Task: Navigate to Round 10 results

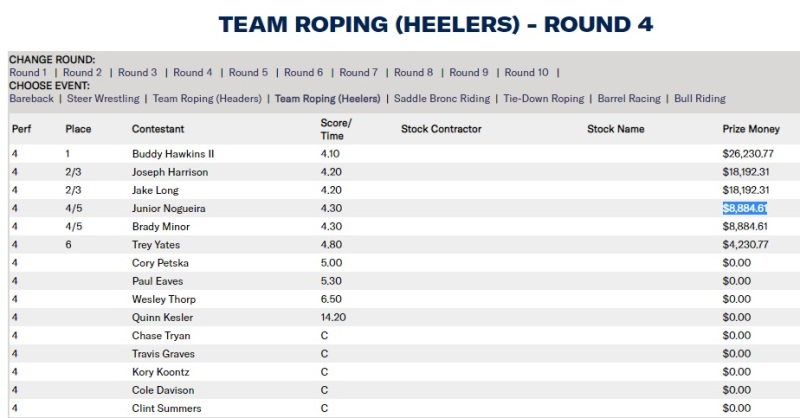Action: point(527,73)
